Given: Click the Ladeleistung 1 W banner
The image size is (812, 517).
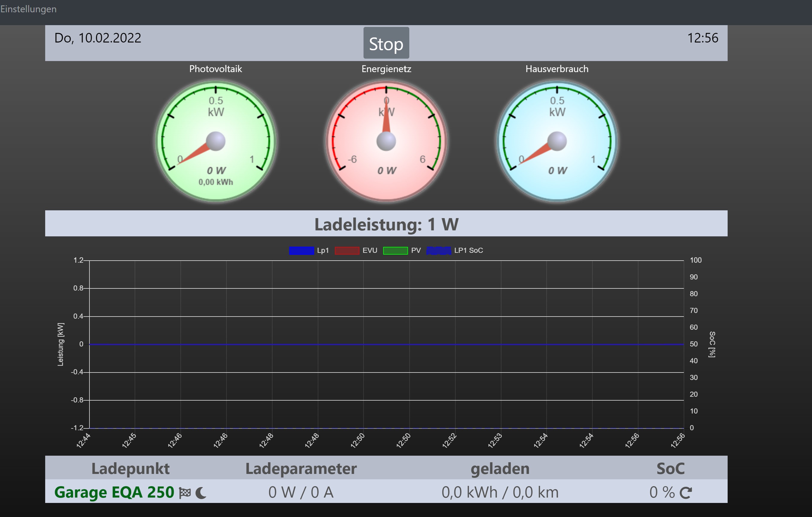Looking at the screenshot, I should point(386,224).
